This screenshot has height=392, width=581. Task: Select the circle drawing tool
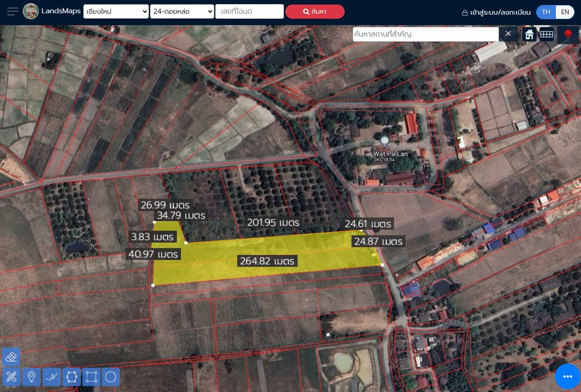[111, 377]
